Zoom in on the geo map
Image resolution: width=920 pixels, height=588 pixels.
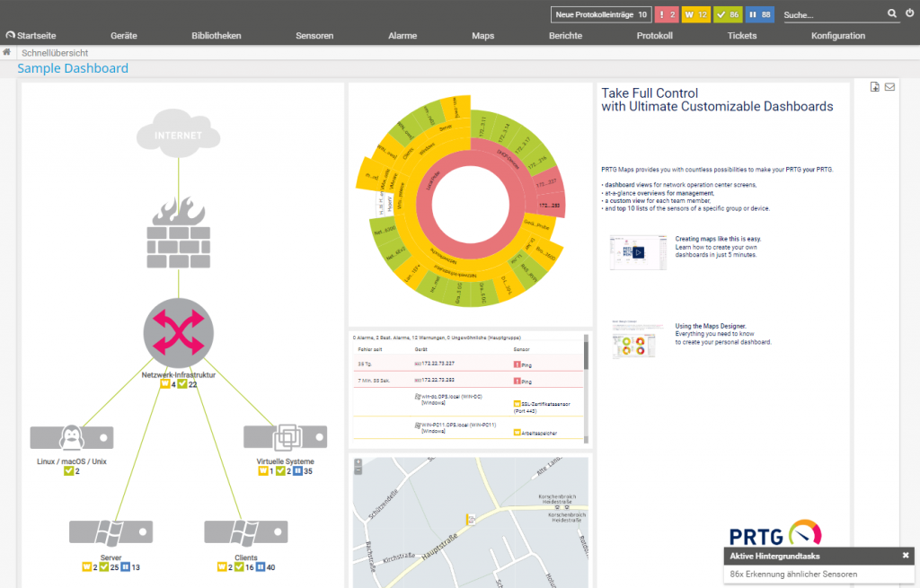tap(358, 462)
